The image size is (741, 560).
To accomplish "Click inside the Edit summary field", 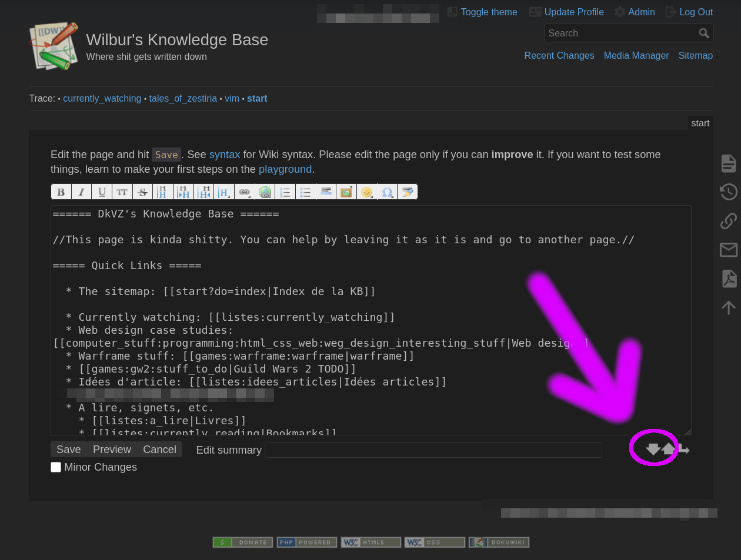I will click(x=433, y=450).
